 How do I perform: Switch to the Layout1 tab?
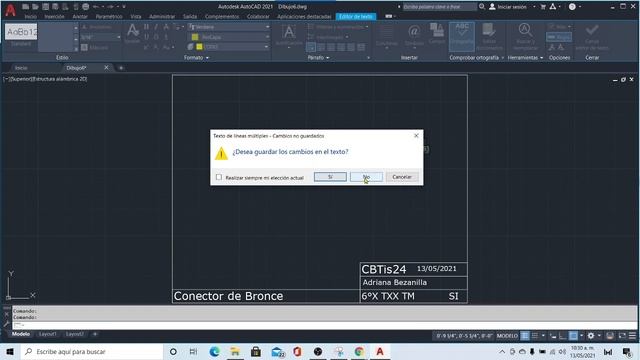coord(47,334)
